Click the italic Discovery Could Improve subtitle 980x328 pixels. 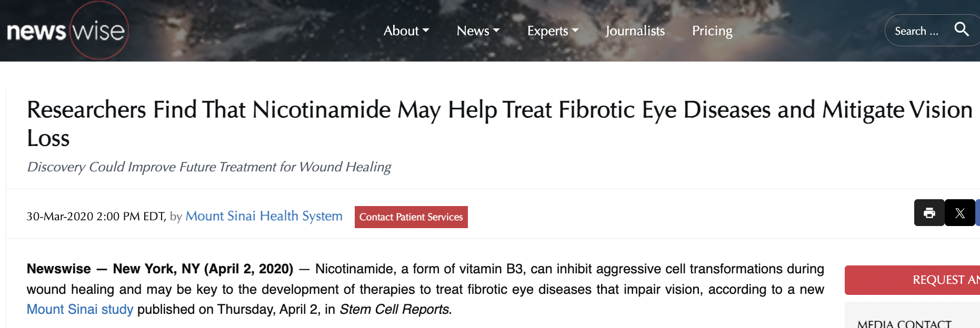tap(209, 167)
